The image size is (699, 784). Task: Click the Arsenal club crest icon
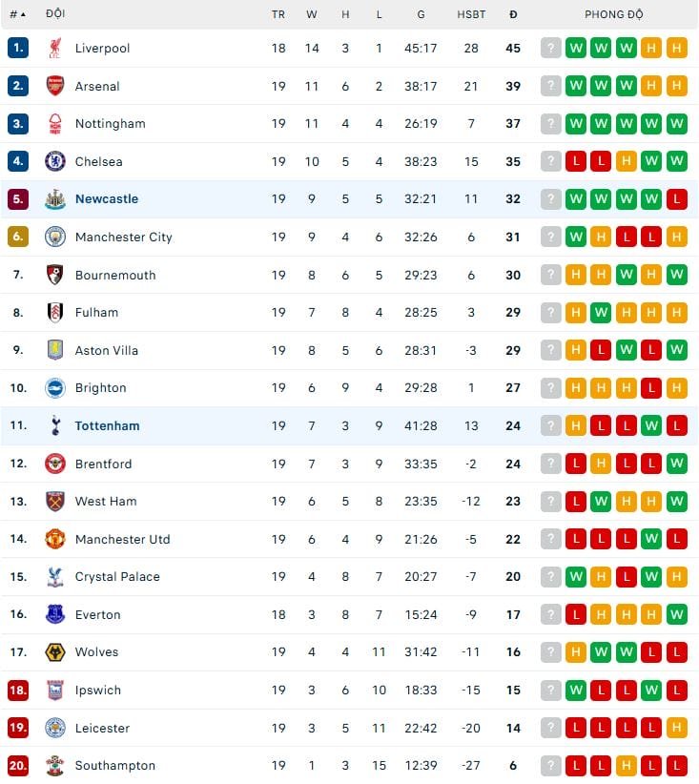[55, 86]
